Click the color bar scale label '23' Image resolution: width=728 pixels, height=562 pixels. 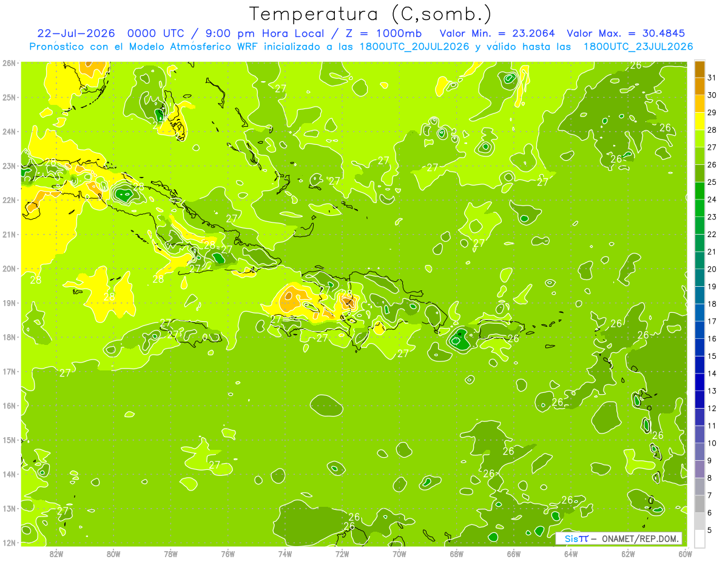(x=712, y=217)
